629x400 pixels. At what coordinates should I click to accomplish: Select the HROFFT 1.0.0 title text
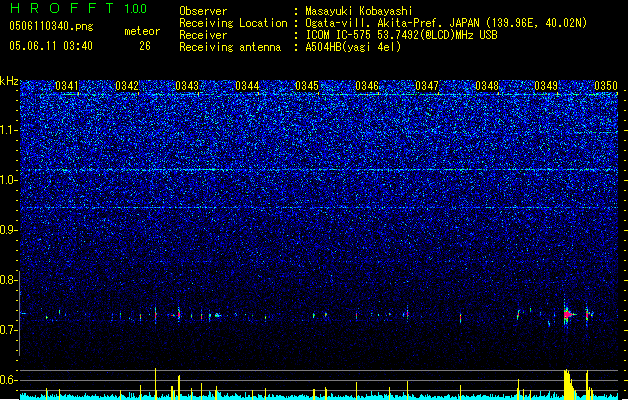78,8
